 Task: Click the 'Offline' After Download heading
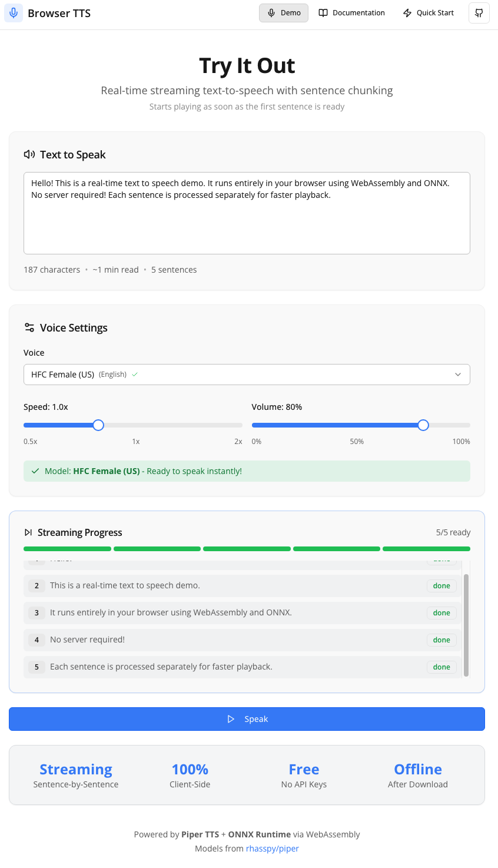(x=418, y=770)
